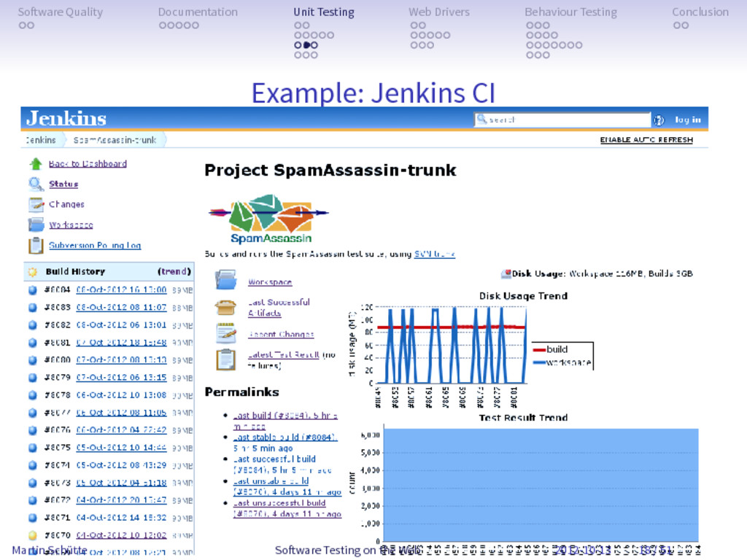747x560 pixels.
Task: Click the Latest Test Result clipboard icon
Action: 226,359
